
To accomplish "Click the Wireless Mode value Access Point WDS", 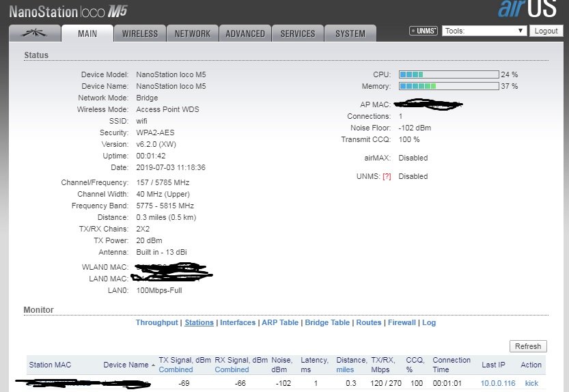I will (167, 109).
